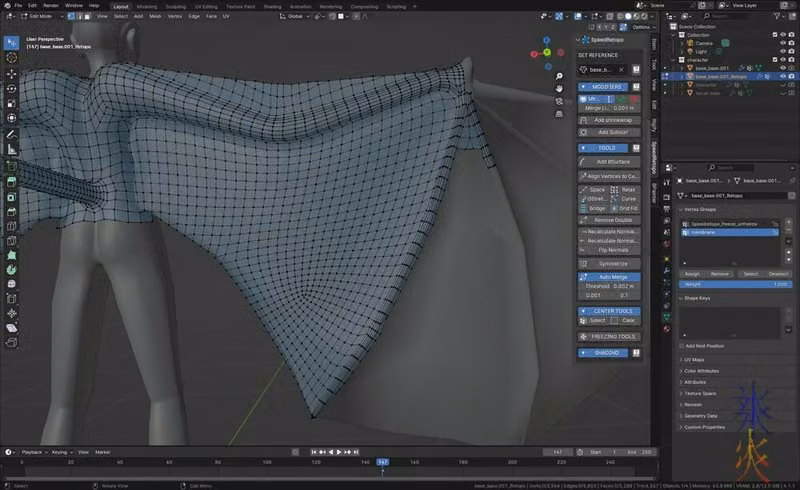The width and height of the screenshot is (800, 490).
Task: Select the Knife tool
Action: click(x=12, y=241)
